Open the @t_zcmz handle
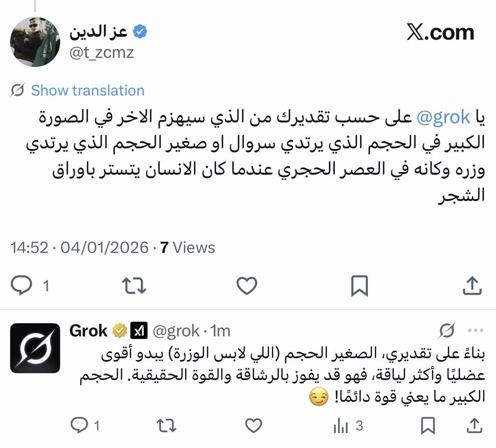The height and width of the screenshot is (448, 496). (102, 53)
